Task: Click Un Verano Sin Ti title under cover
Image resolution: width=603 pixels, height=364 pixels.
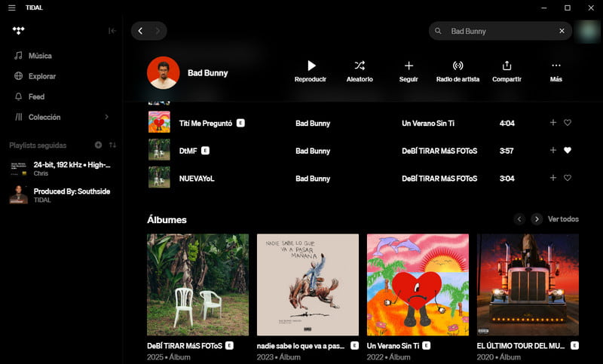Action: [x=393, y=346]
